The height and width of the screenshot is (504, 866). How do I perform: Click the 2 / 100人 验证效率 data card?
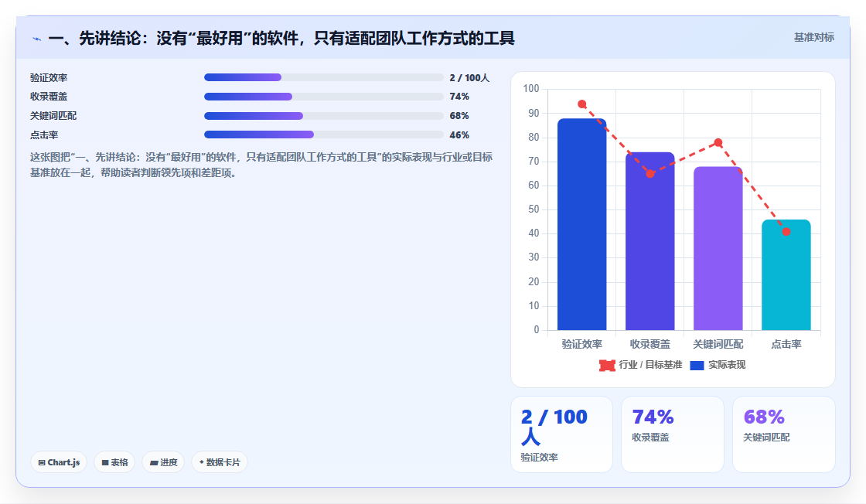pyautogui.click(x=561, y=434)
